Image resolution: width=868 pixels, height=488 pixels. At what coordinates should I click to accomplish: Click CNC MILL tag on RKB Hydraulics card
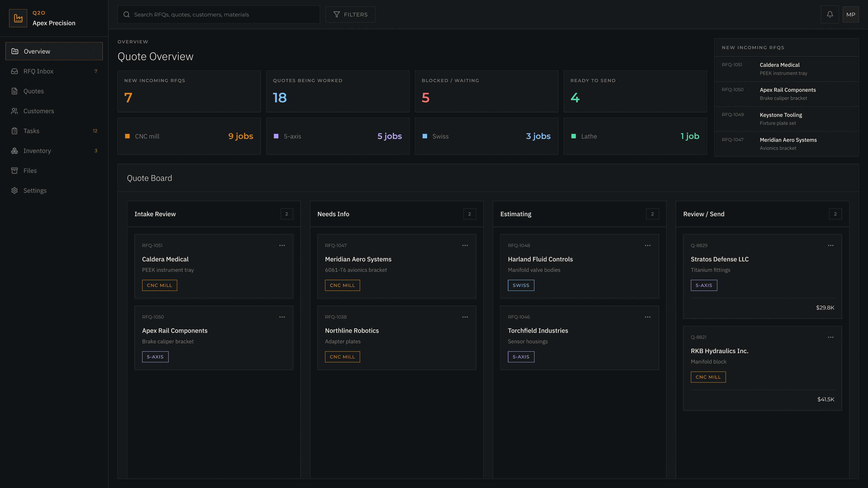[x=708, y=377]
